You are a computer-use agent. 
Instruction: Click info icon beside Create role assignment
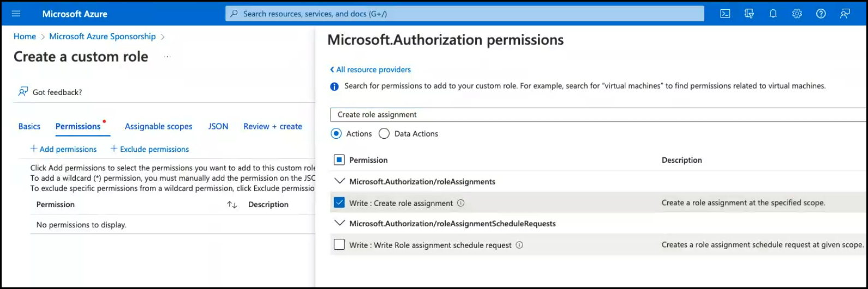coord(460,203)
